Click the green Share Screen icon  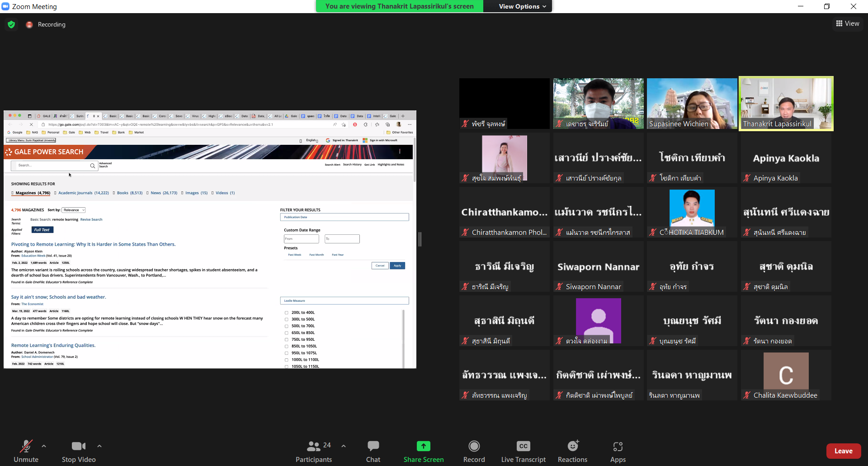[423, 447]
